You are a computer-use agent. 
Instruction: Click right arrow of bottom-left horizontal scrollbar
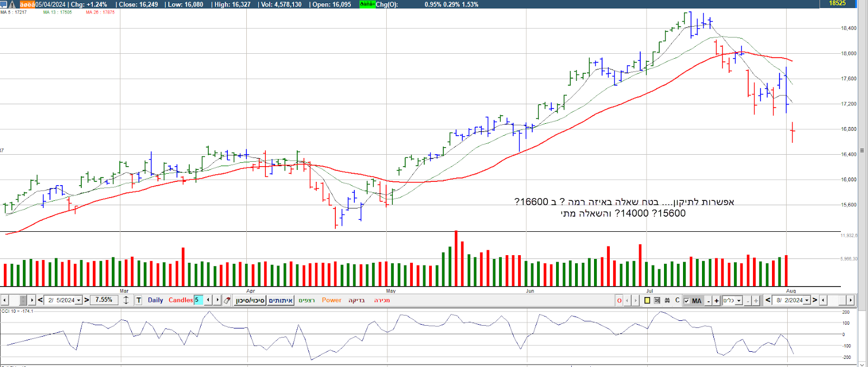(x=32, y=300)
